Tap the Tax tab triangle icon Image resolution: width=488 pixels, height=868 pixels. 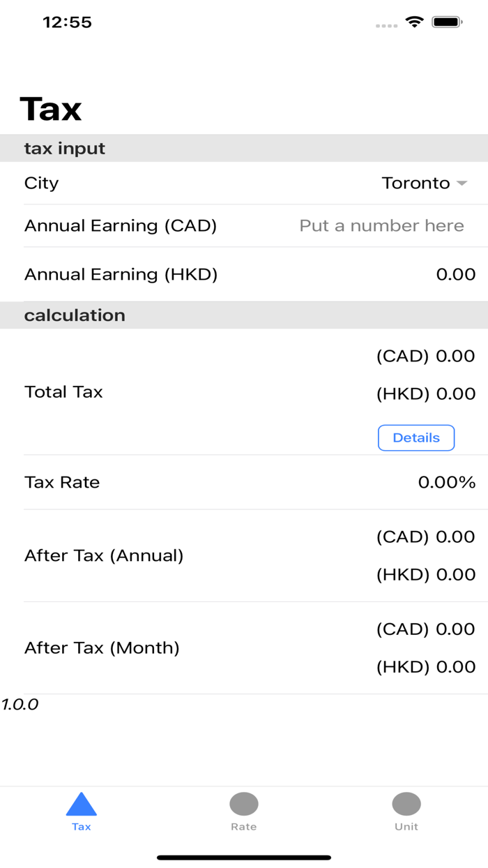82,805
